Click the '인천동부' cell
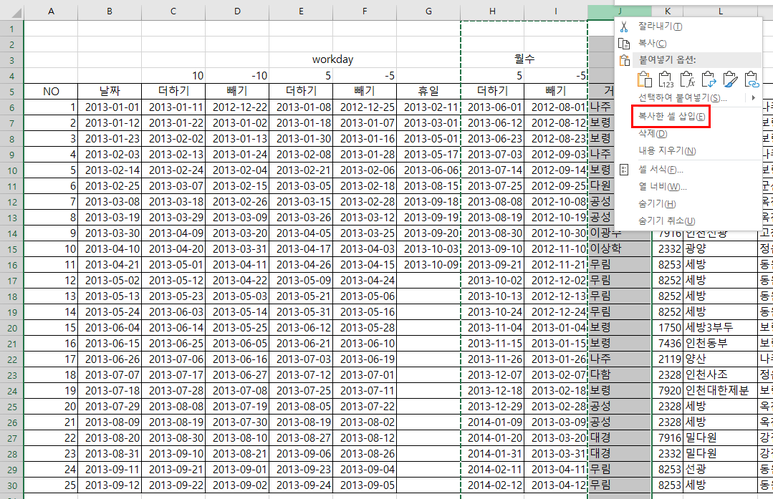 pyautogui.click(x=720, y=344)
